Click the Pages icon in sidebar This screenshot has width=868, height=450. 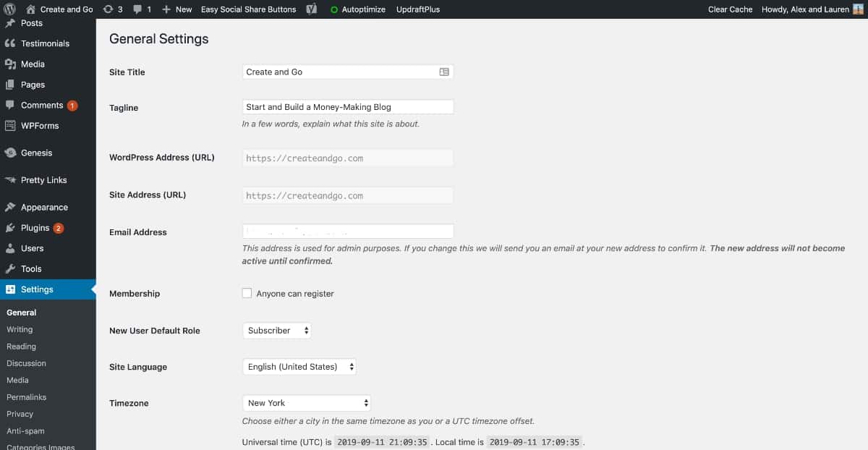[10, 85]
